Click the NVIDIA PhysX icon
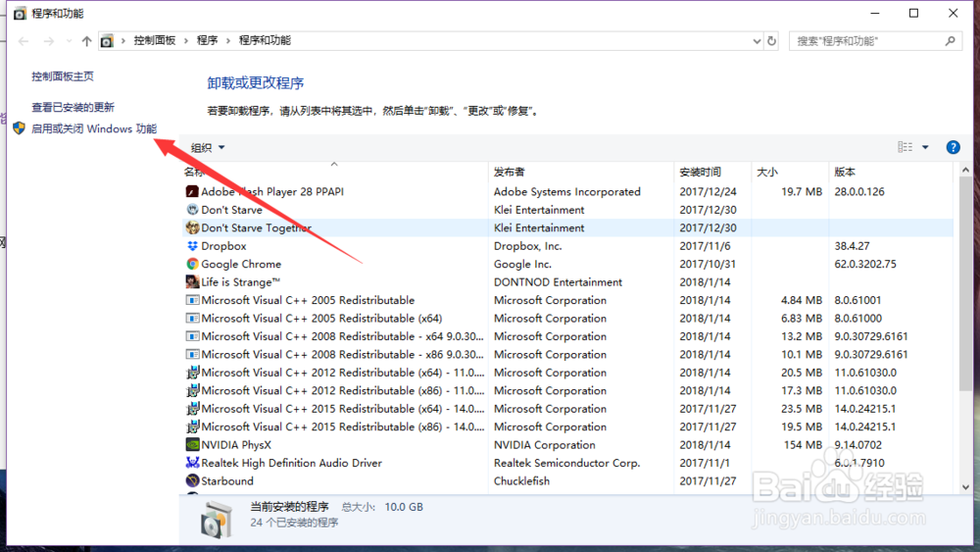Viewport: 980px width, 552px height. coord(192,444)
